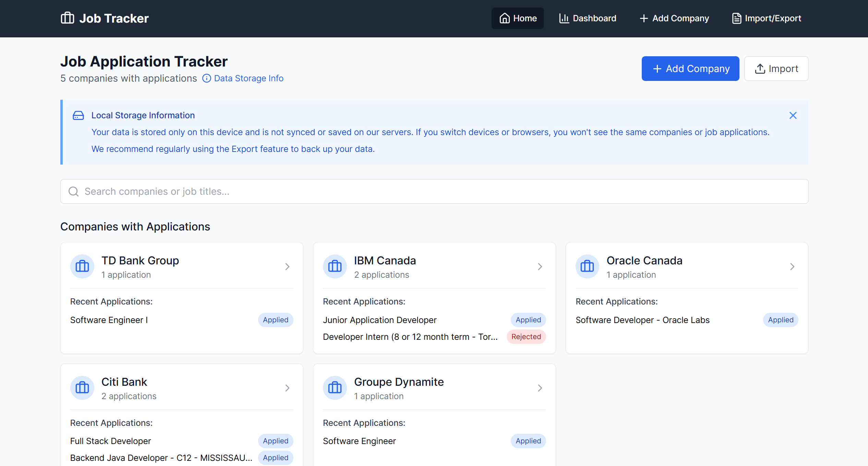Click the Job Tracker briefcase logo icon
The width and height of the screenshot is (868, 466).
(x=67, y=18)
